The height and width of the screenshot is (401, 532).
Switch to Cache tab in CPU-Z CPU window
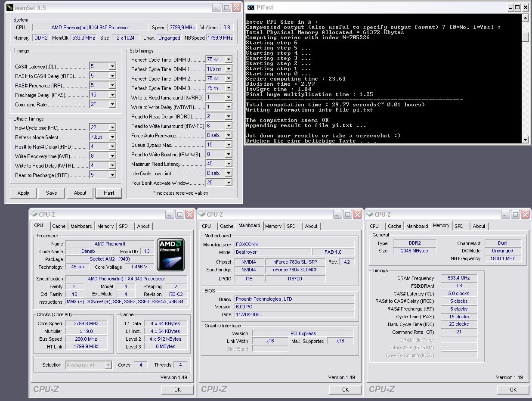coord(59,226)
